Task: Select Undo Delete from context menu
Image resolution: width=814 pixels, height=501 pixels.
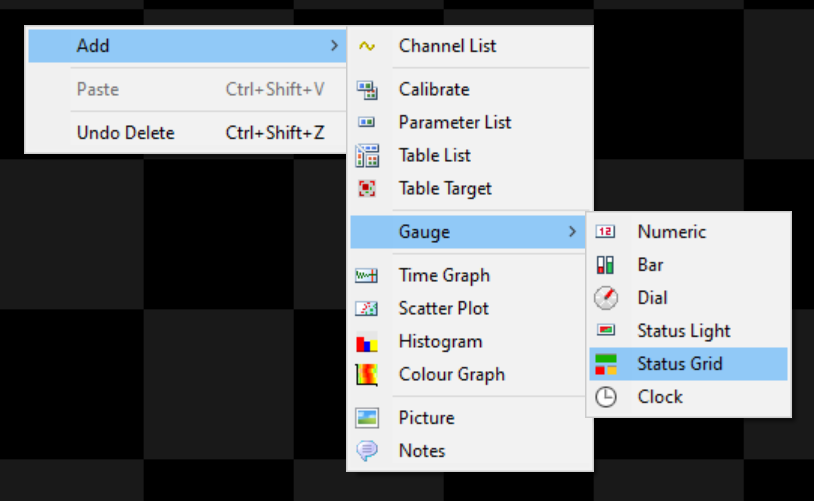Action: (x=125, y=133)
